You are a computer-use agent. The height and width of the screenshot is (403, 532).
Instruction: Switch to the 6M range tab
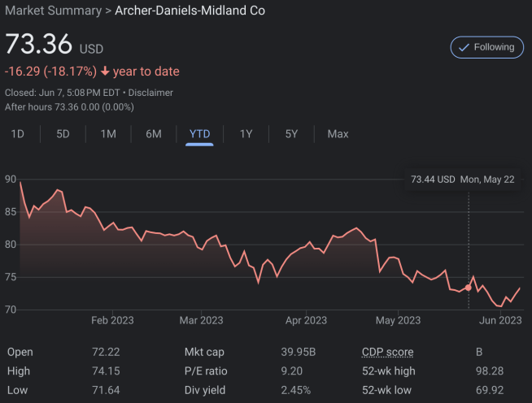pos(154,134)
